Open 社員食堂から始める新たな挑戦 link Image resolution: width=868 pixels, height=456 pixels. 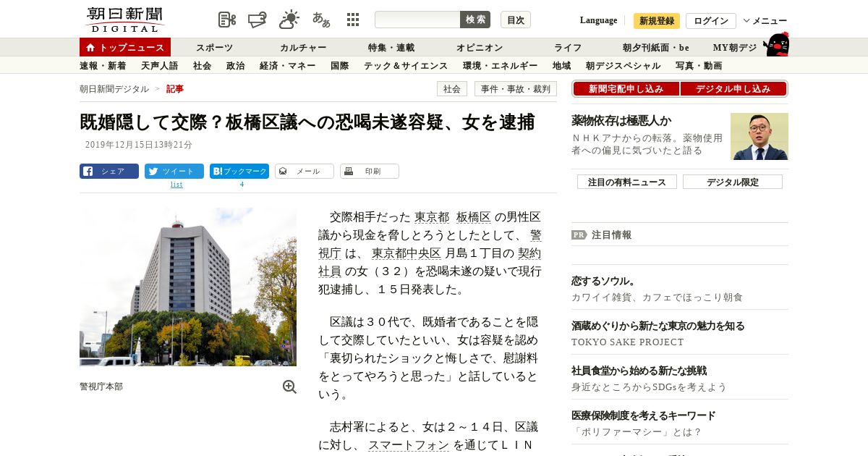pos(639,371)
